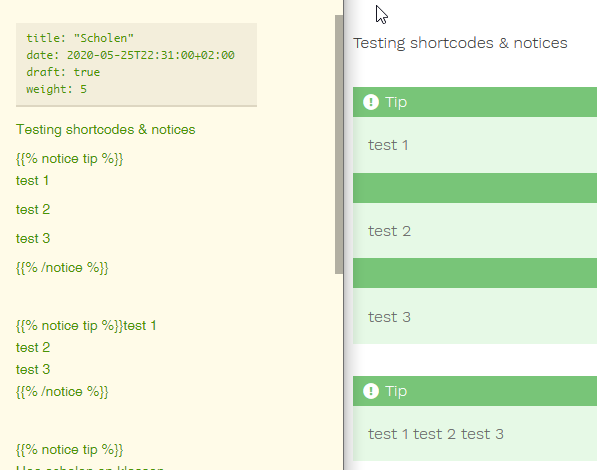Click the third {{% notice tip %}} shortcode line
597x470 pixels.
[x=70, y=450]
